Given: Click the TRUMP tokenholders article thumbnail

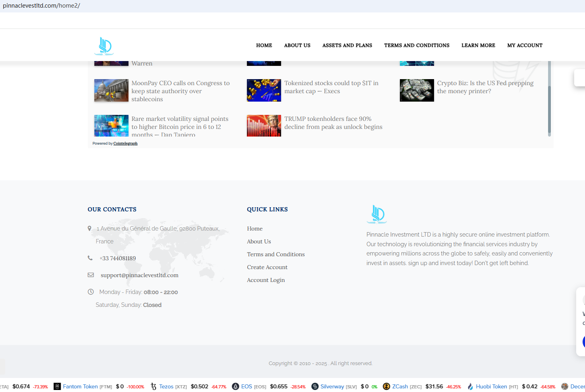Looking at the screenshot, I should pos(264,126).
